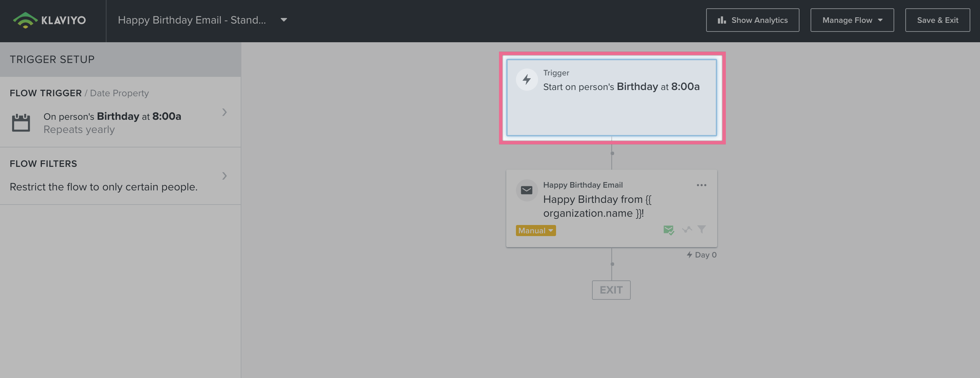Click the green smart sending envelope icon
The width and height of the screenshot is (980, 378).
click(668, 230)
